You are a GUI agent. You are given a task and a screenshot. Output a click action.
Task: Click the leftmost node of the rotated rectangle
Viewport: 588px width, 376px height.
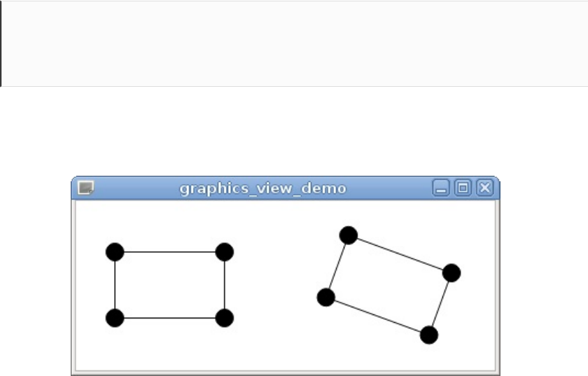click(325, 298)
